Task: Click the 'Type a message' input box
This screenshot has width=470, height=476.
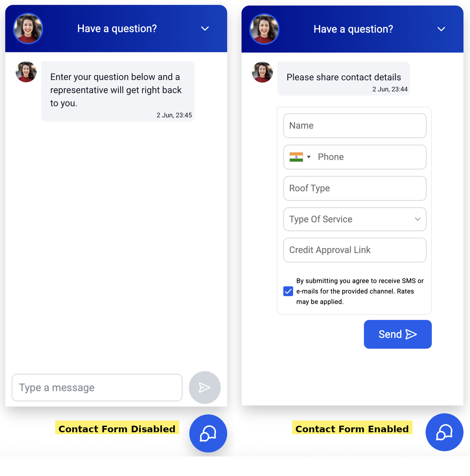Action: (x=97, y=388)
